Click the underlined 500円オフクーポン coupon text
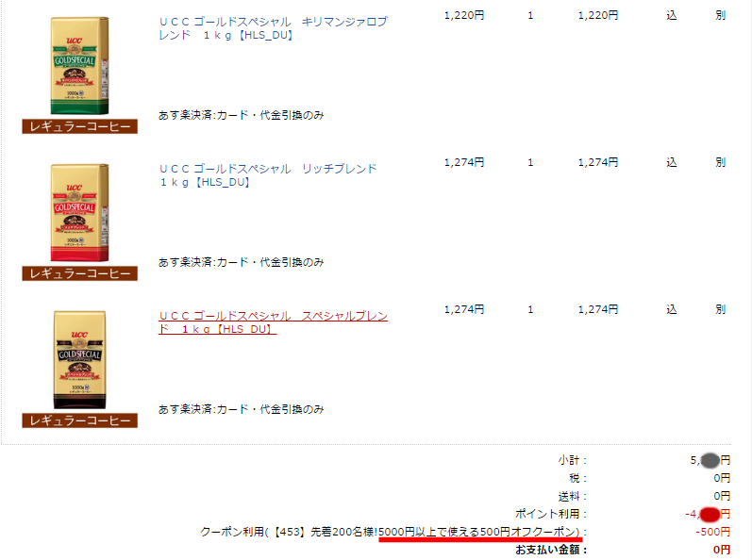Screen dimensions: 752x560 (x=480, y=532)
